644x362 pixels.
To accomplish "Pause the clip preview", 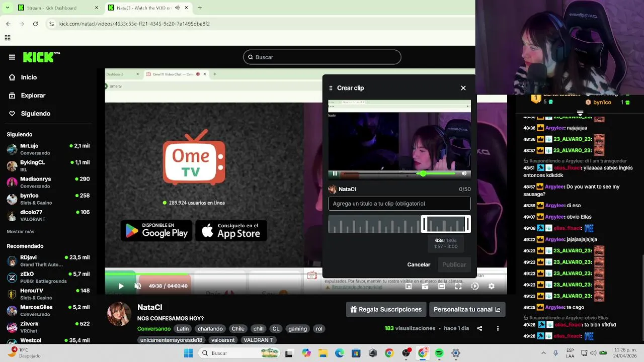I will click(x=335, y=173).
